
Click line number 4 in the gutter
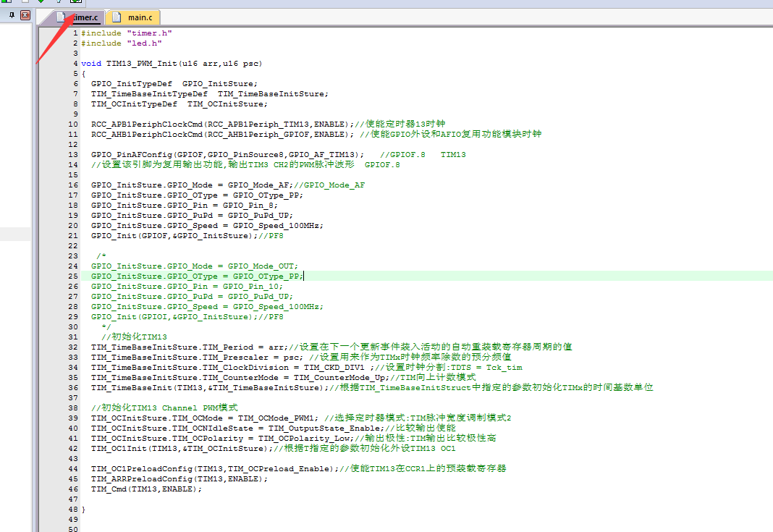tap(75, 64)
